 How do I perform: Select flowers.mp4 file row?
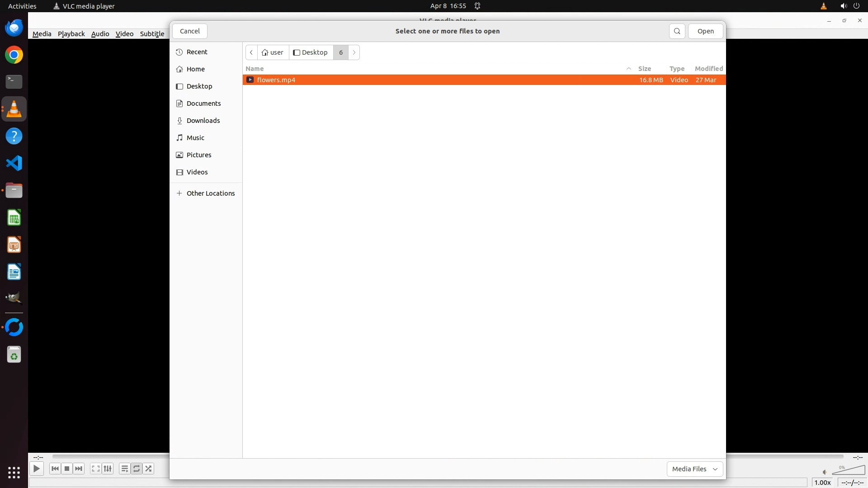tap(407, 80)
